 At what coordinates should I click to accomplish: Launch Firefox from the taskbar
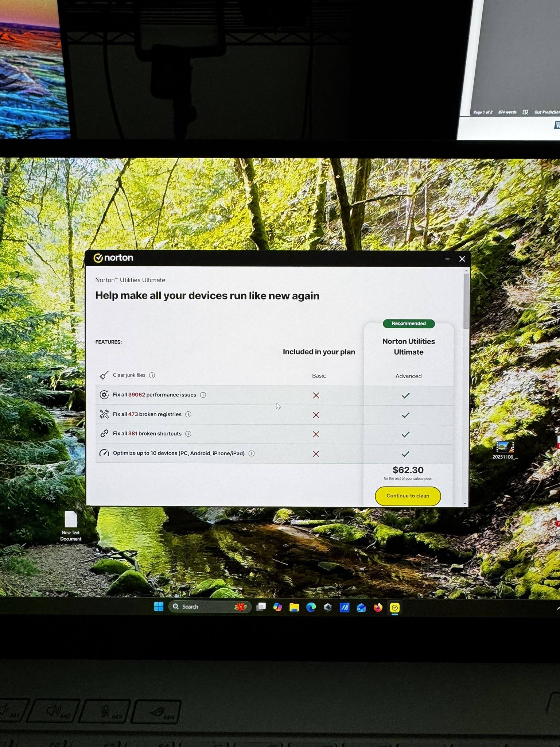coord(378,607)
